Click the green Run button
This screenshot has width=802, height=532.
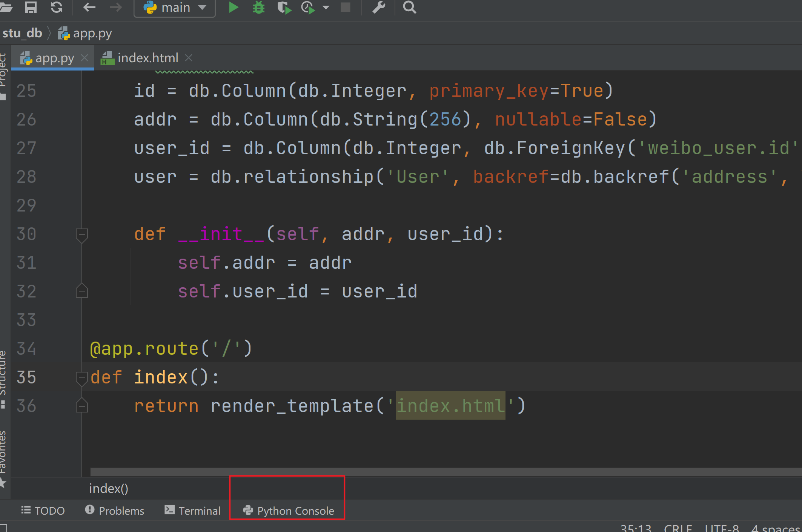click(x=233, y=7)
